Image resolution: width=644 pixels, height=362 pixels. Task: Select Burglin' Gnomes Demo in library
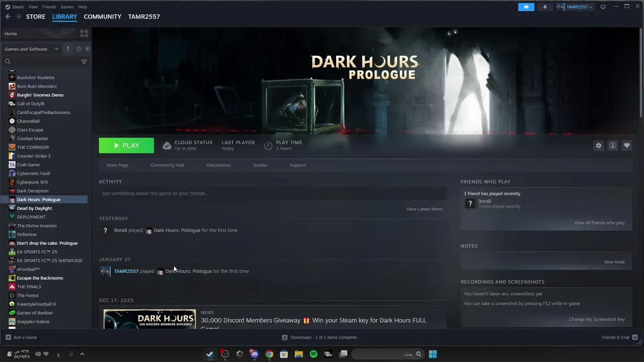coord(40,95)
